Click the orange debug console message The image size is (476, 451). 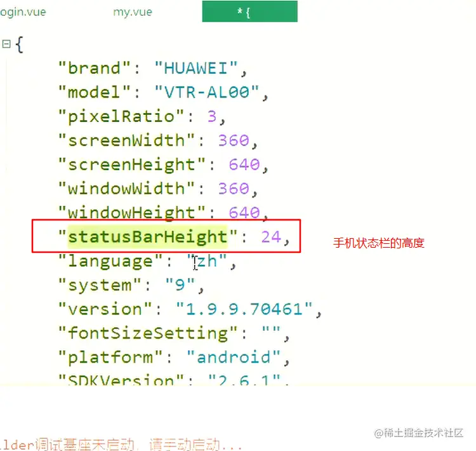[x=121, y=445]
